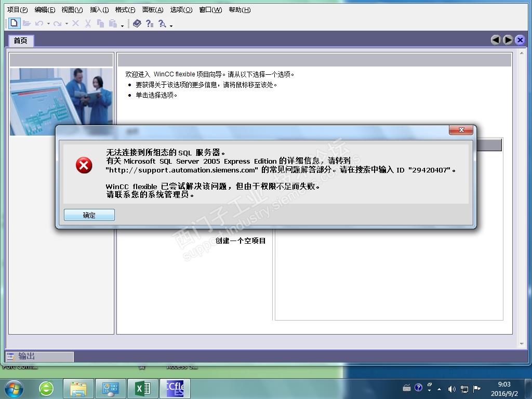532x399 pixels.
Task: Close the 首页 work area with X icon
Action: coord(520,40)
